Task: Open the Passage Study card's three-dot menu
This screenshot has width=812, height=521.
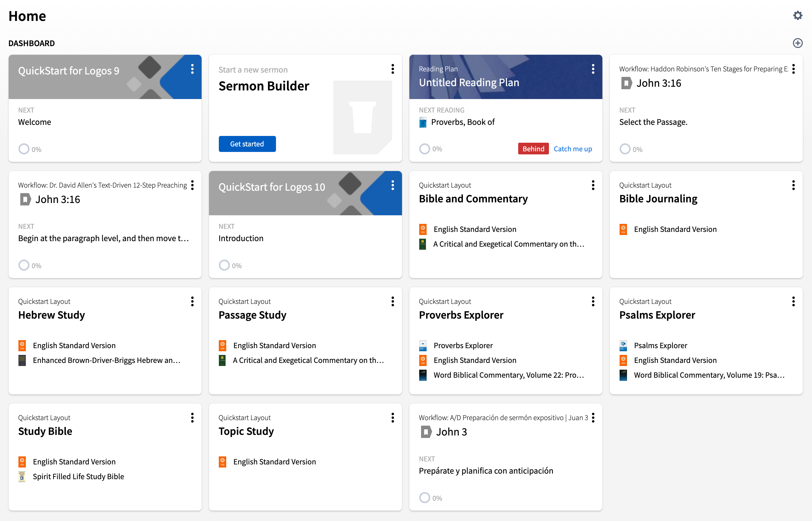Action: point(392,301)
